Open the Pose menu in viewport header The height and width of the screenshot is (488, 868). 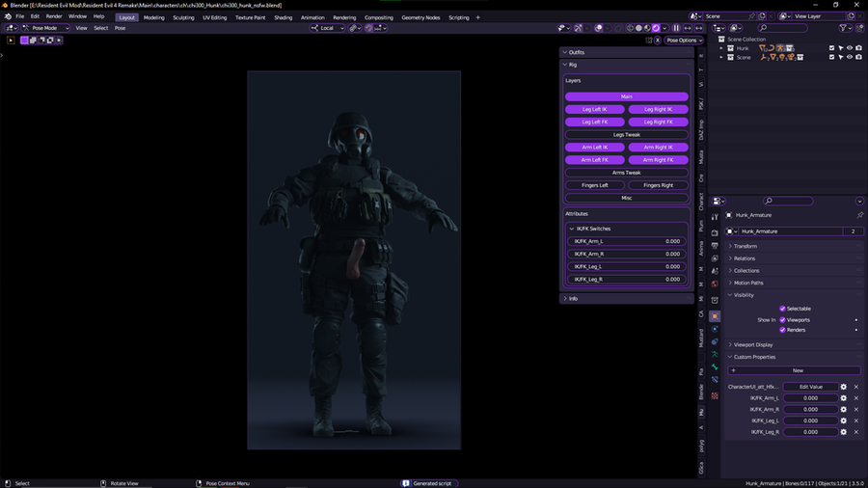point(120,28)
